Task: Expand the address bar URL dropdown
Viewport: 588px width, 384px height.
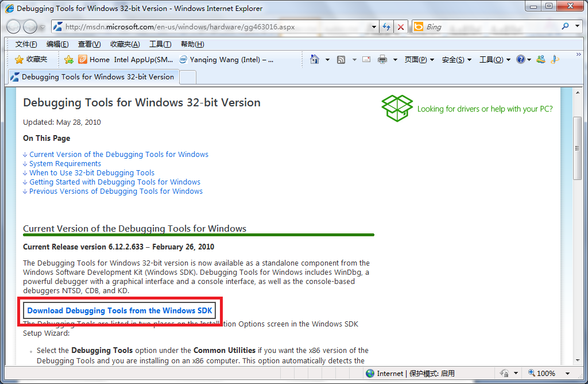Action: (x=374, y=26)
